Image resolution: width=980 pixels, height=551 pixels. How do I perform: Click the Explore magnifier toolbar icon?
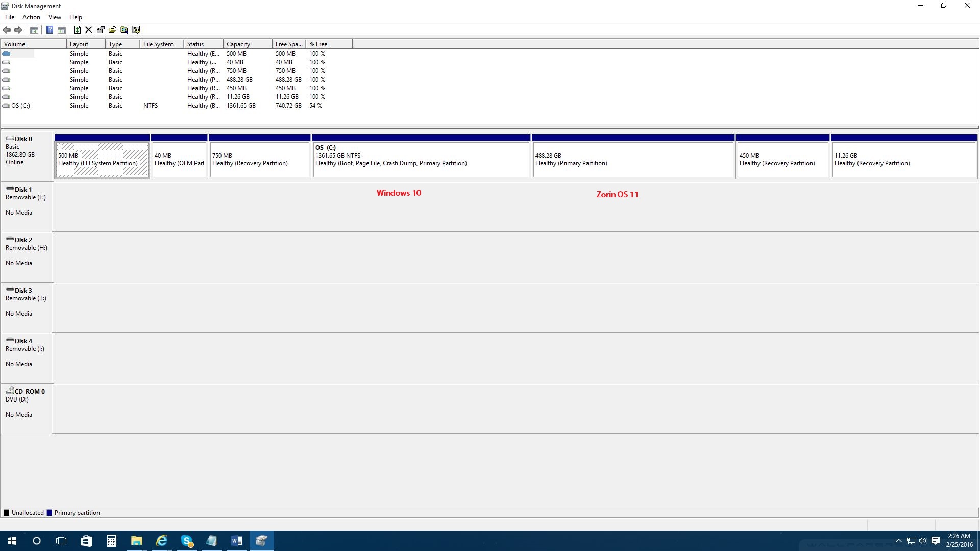click(x=124, y=30)
